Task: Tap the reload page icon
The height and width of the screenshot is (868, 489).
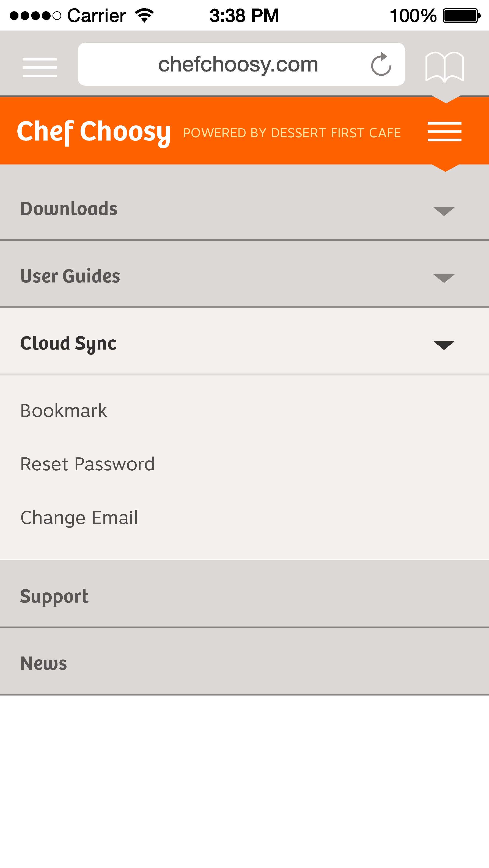Action: pyautogui.click(x=381, y=64)
